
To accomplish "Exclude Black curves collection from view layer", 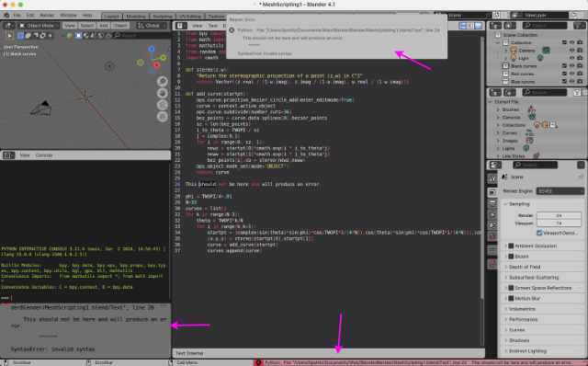I will coord(564,66).
